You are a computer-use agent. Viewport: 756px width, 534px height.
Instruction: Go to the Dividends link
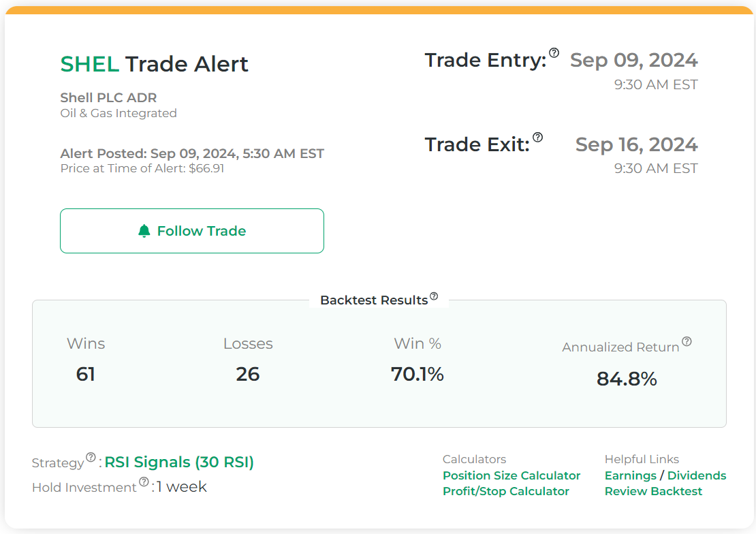pos(697,475)
